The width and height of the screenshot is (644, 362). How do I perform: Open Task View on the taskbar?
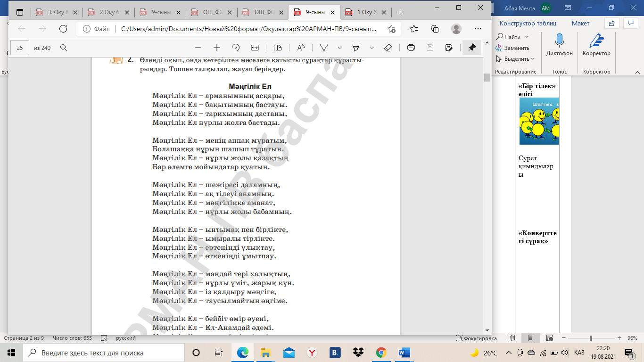pos(218,353)
